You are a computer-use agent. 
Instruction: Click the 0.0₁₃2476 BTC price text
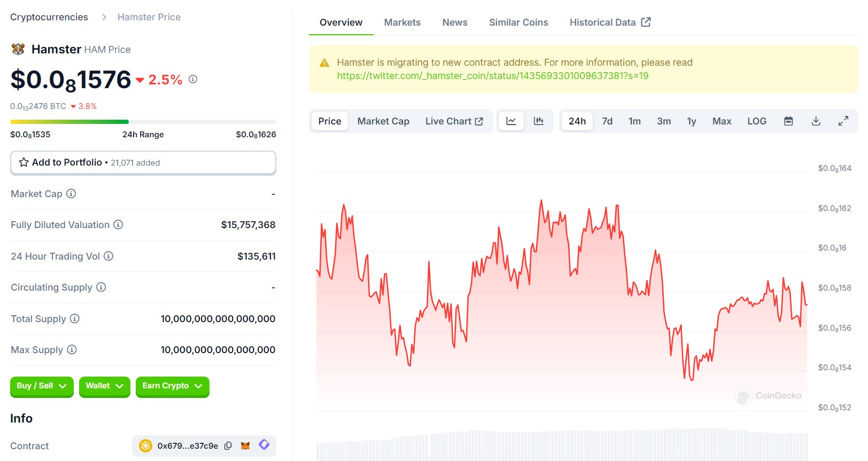[38, 106]
